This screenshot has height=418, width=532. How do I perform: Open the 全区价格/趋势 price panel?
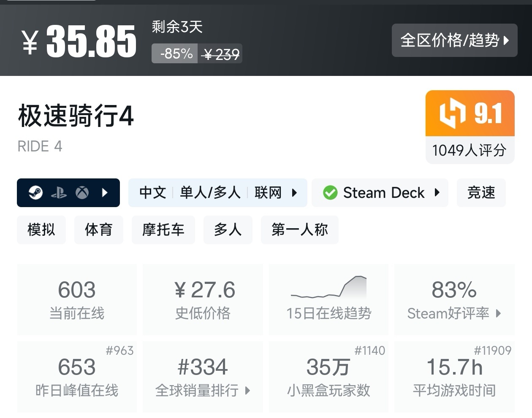454,40
